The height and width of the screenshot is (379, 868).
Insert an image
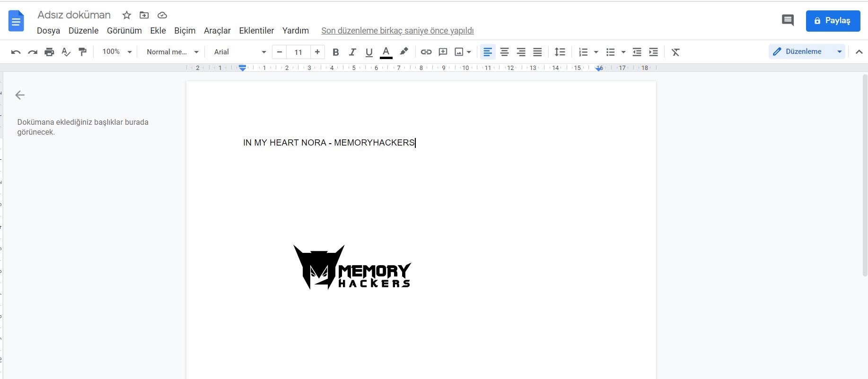click(459, 52)
